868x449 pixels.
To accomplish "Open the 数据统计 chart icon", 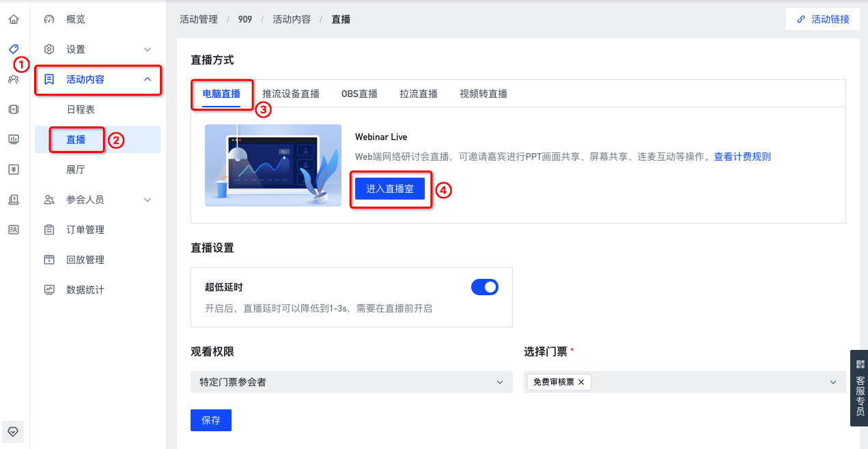I will coord(49,290).
